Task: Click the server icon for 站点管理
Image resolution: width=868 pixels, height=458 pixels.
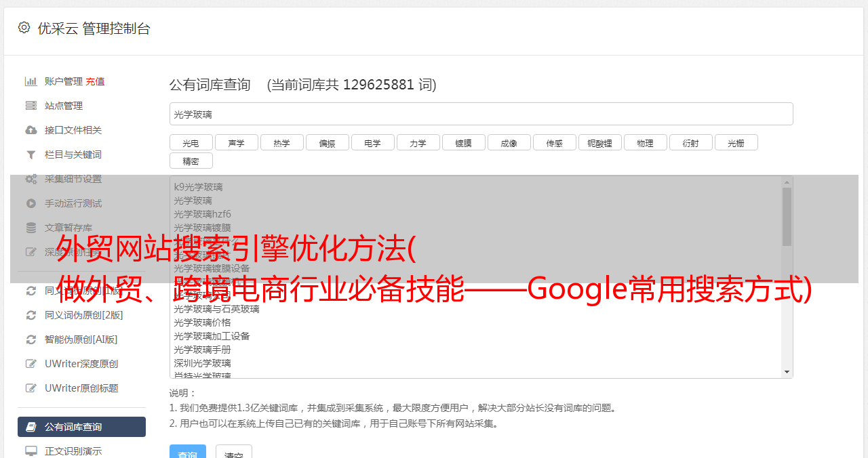Action: [x=31, y=106]
